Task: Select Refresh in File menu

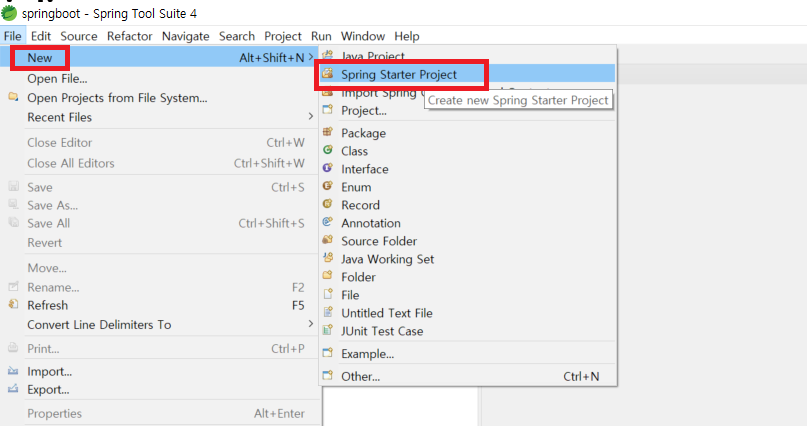Action: [x=160, y=305]
